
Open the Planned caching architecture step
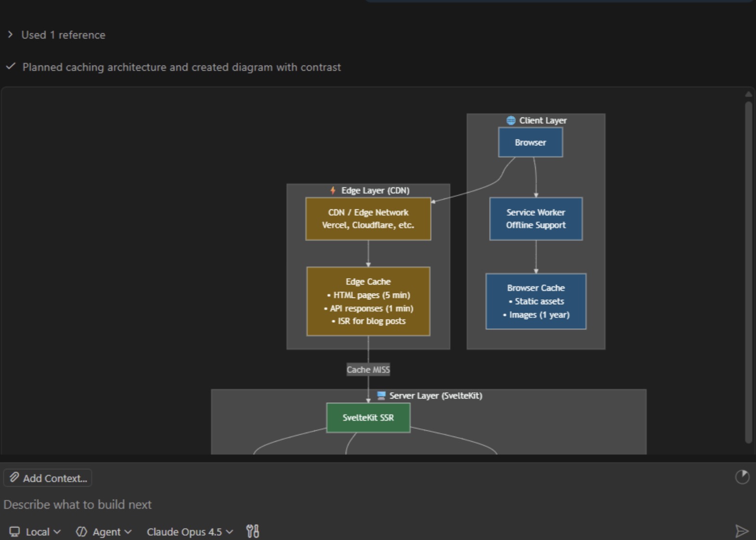coord(181,67)
